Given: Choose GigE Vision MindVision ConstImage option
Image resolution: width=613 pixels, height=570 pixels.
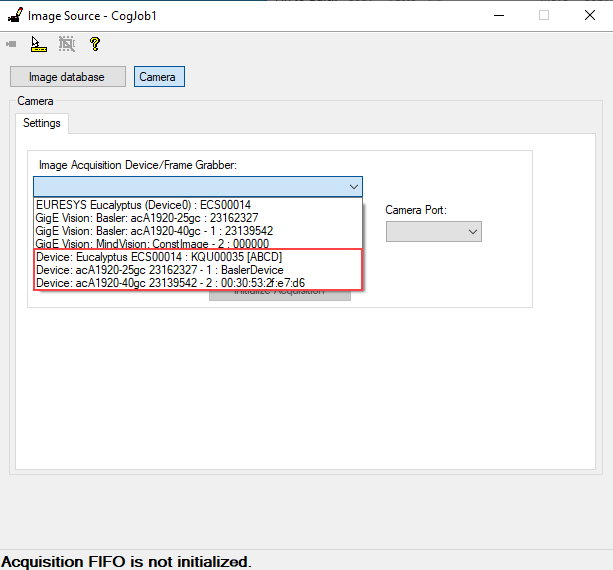Looking at the screenshot, I should tap(152, 243).
